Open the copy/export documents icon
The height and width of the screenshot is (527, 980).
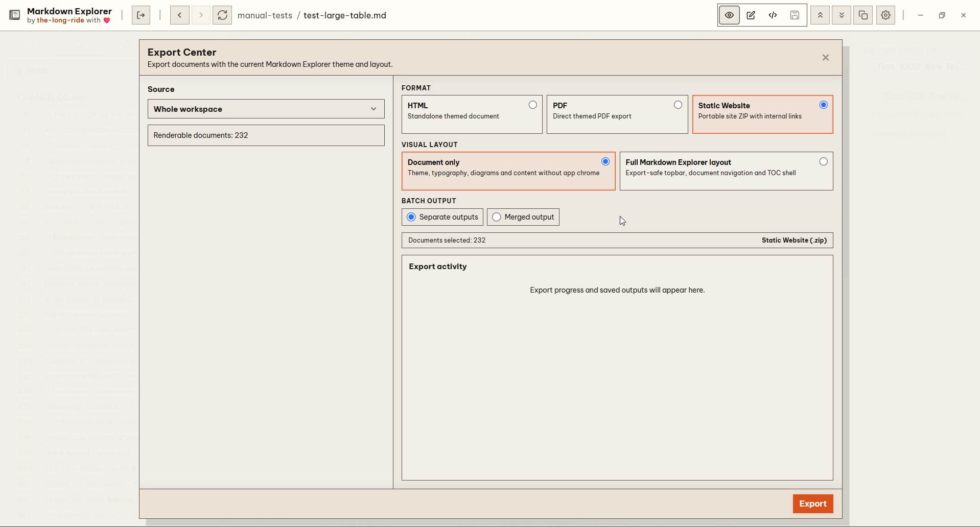pos(863,15)
